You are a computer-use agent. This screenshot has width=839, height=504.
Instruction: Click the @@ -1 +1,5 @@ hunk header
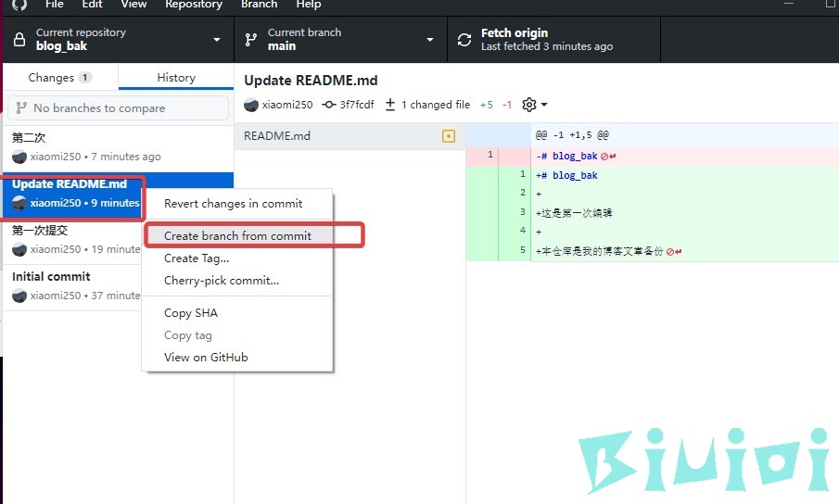pos(572,135)
